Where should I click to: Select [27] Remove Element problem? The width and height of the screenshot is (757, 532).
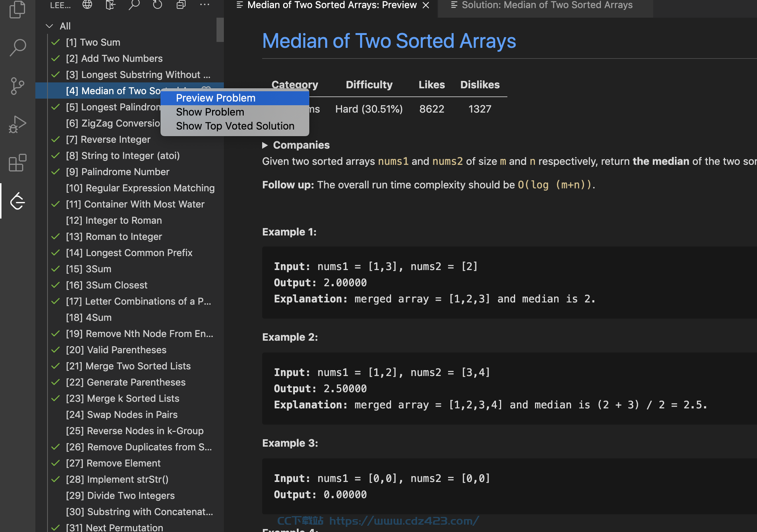[x=130, y=463]
